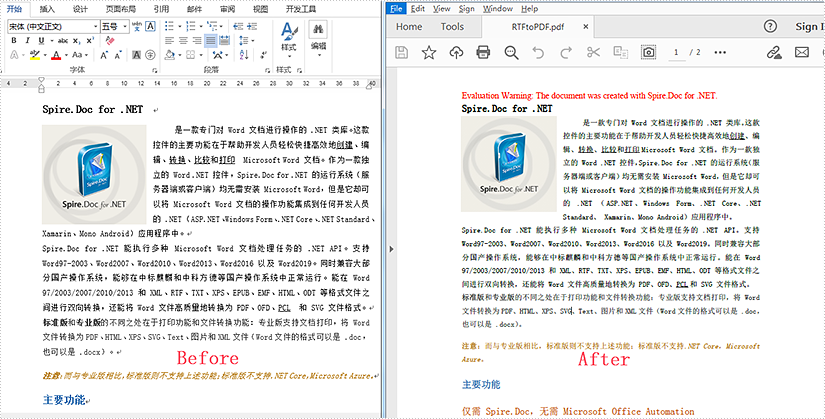This screenshot has height=419, width=825.
Task: Click the phonetic guide (wén) icon
Action: tap(137, 26)
